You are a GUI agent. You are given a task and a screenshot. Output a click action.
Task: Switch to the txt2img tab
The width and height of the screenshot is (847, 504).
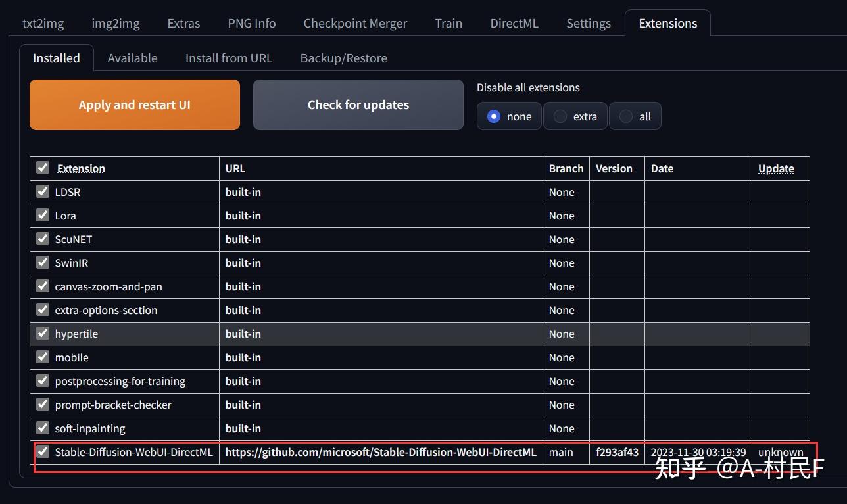coord(43,22)
